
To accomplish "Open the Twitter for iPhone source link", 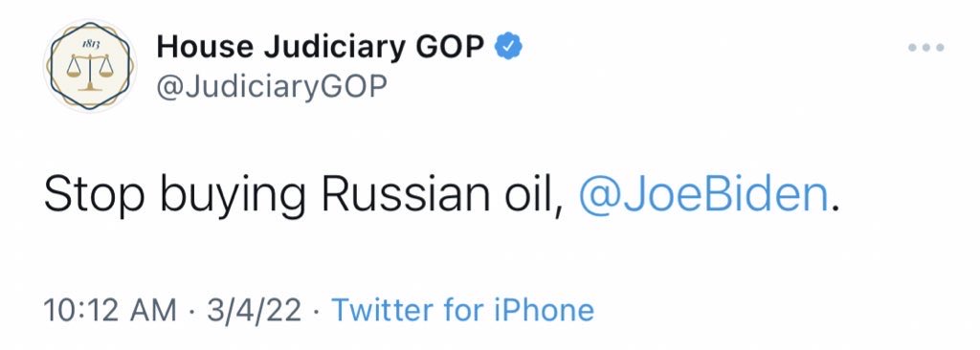I will click(x=462, y=310).
